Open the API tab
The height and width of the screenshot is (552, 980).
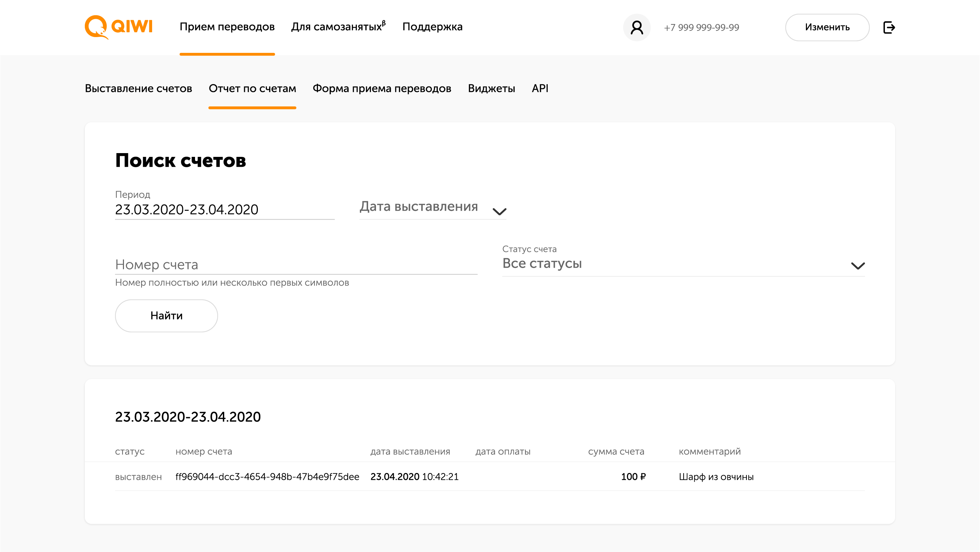point(540,88)
